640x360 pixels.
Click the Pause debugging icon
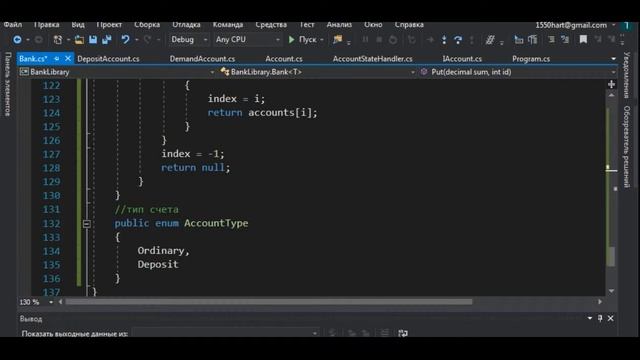[365, 40]
